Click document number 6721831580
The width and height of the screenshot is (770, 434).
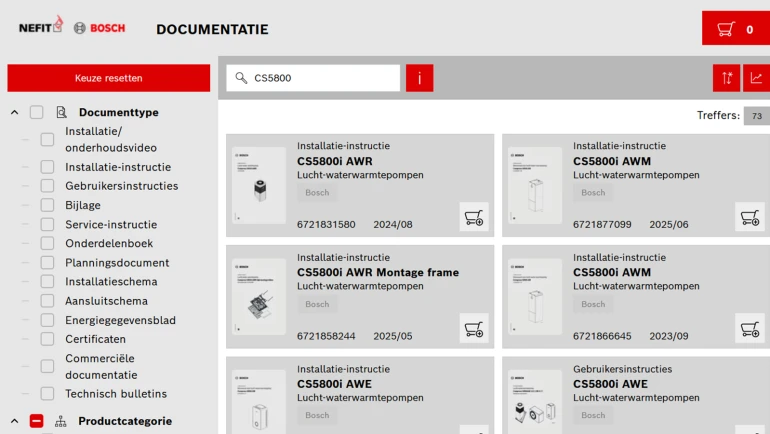click(x=326, y=224)
